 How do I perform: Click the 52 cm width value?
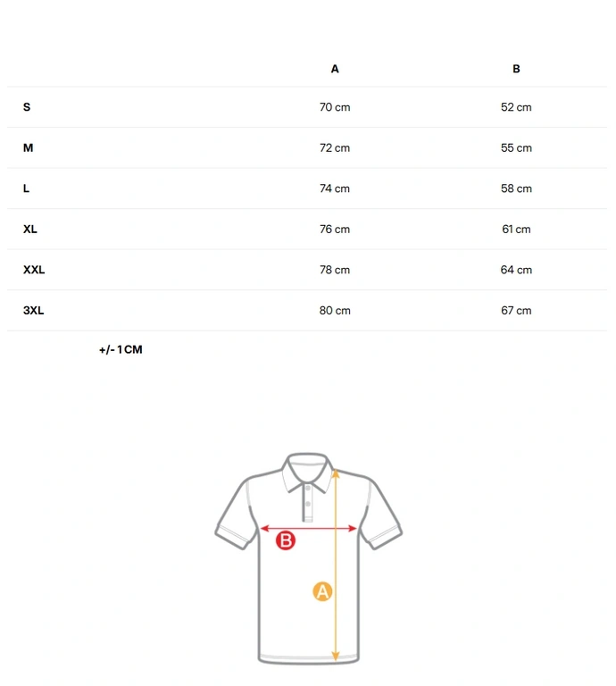click(516, 107)
